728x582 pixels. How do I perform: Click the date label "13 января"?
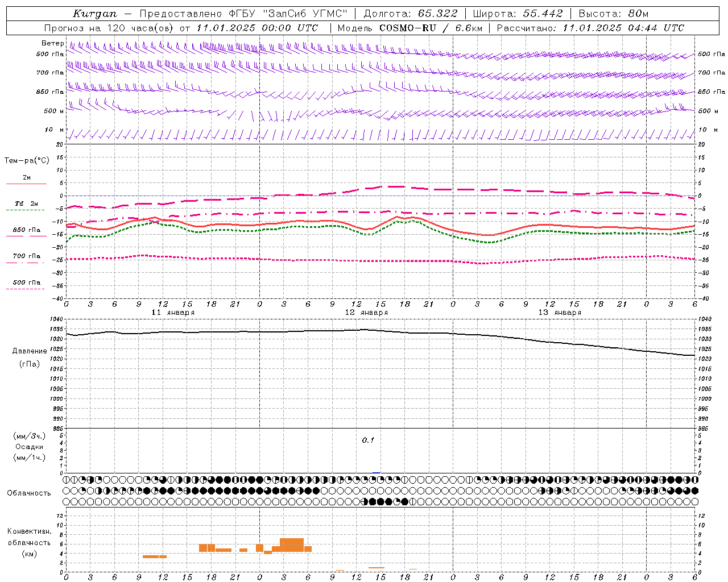pos(560,312)
